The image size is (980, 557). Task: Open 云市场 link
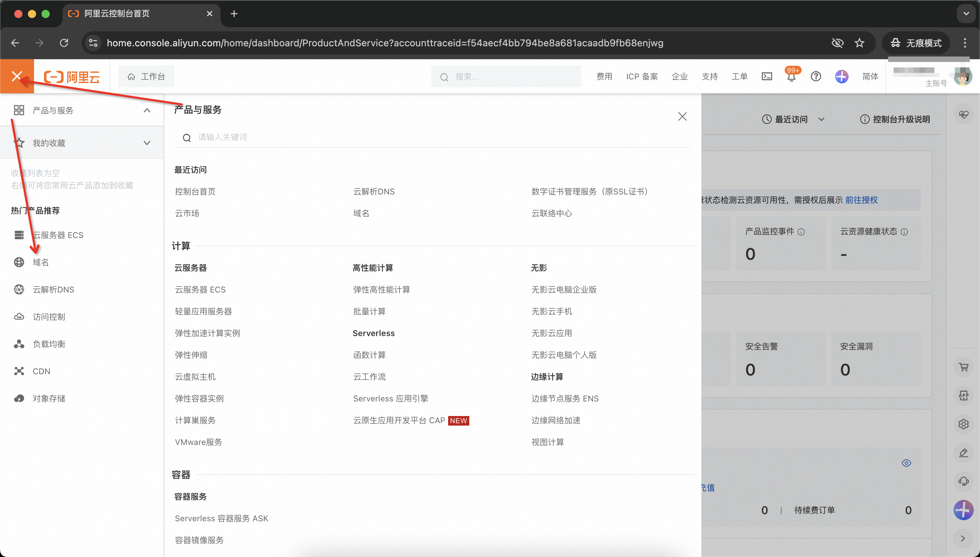tap(187, 213)
